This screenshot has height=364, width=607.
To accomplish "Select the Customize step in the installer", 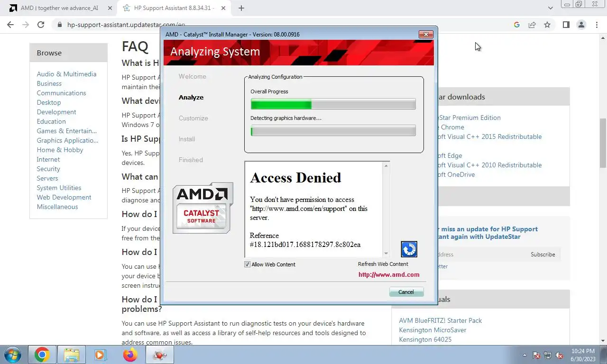I will 193,118.
